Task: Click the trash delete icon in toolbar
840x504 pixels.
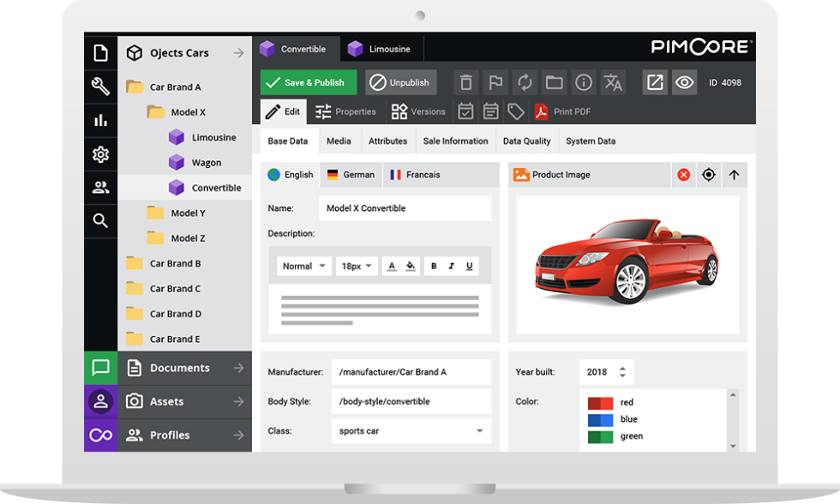Action: coord(465,82)
